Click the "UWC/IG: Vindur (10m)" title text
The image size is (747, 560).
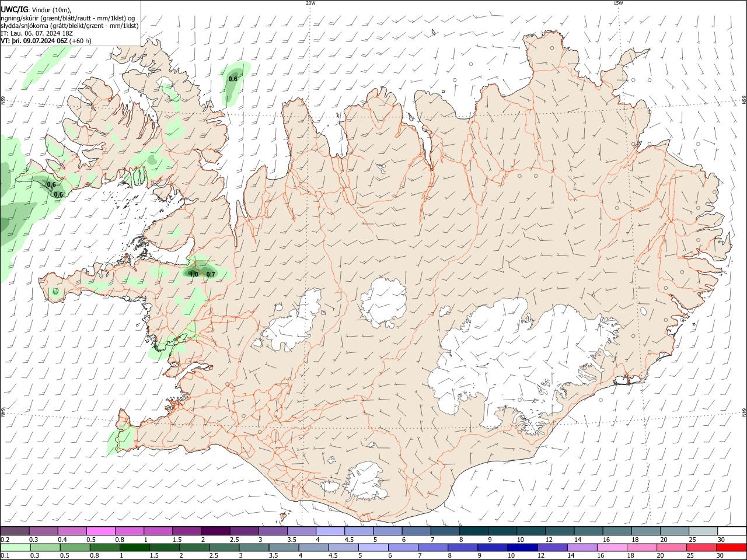(36, 9)
